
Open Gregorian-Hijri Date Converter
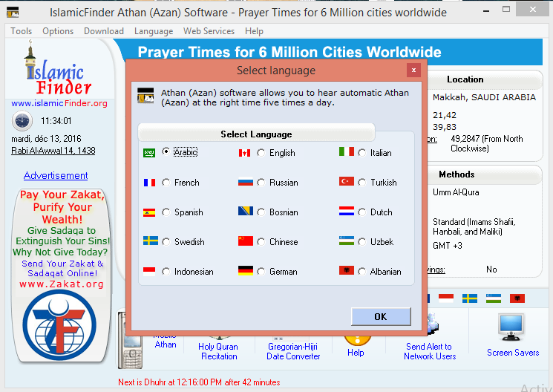coord(293,351)
